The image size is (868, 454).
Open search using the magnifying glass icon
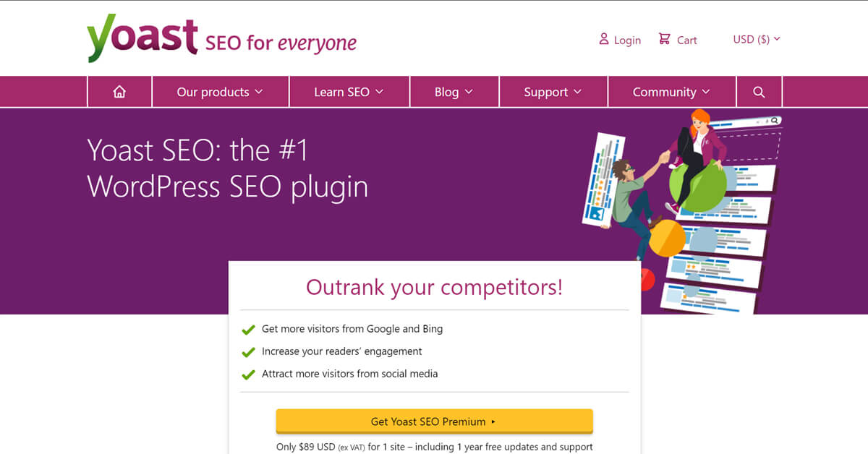[759, 92]
